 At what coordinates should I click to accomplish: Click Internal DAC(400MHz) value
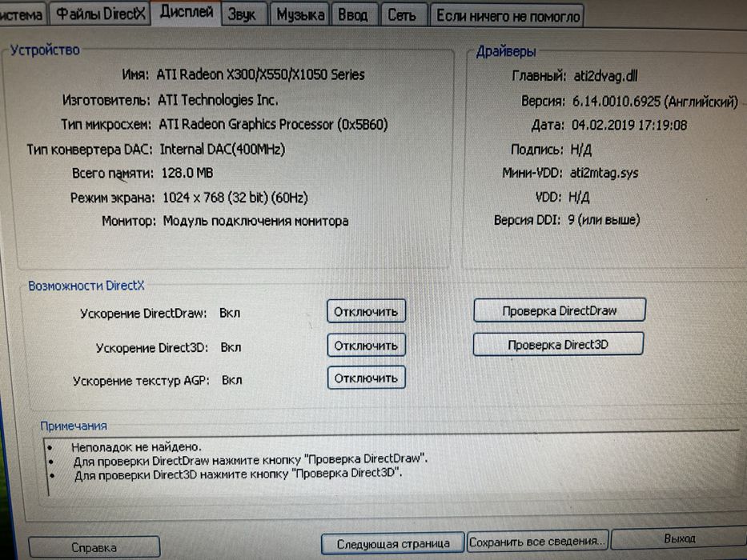click(x=223, y=149)
